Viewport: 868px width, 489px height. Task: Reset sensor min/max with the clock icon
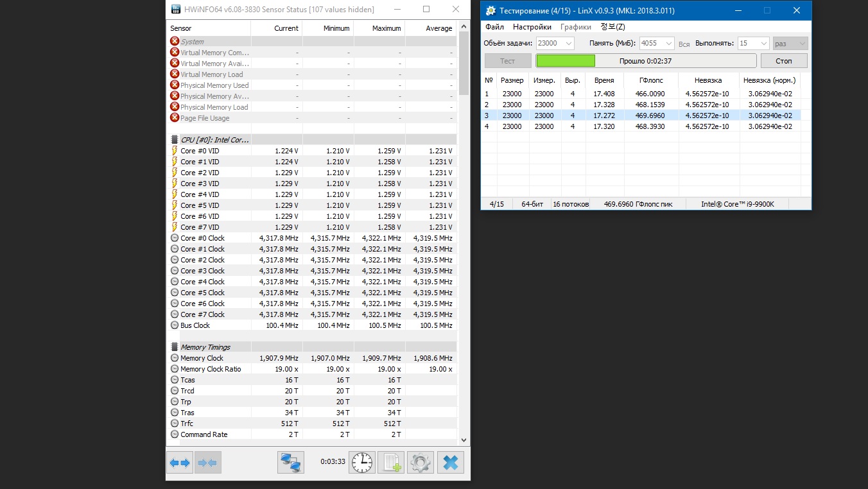coord(362,463)
